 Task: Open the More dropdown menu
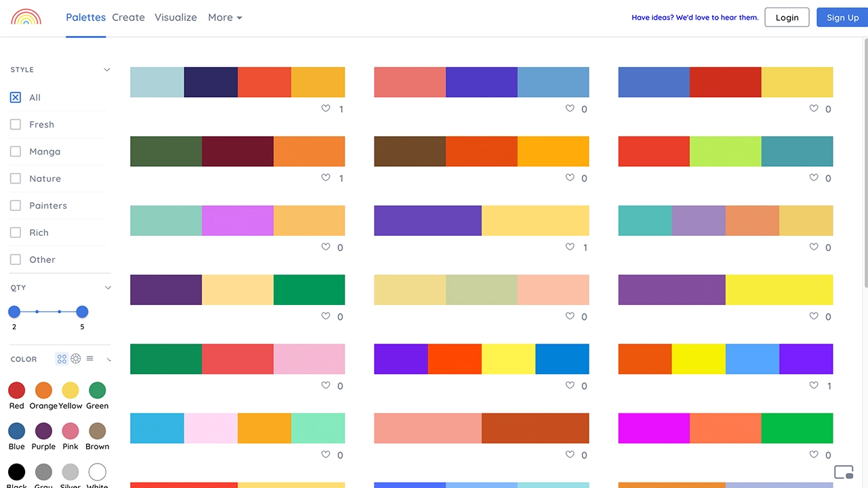(x=224, y=18)
